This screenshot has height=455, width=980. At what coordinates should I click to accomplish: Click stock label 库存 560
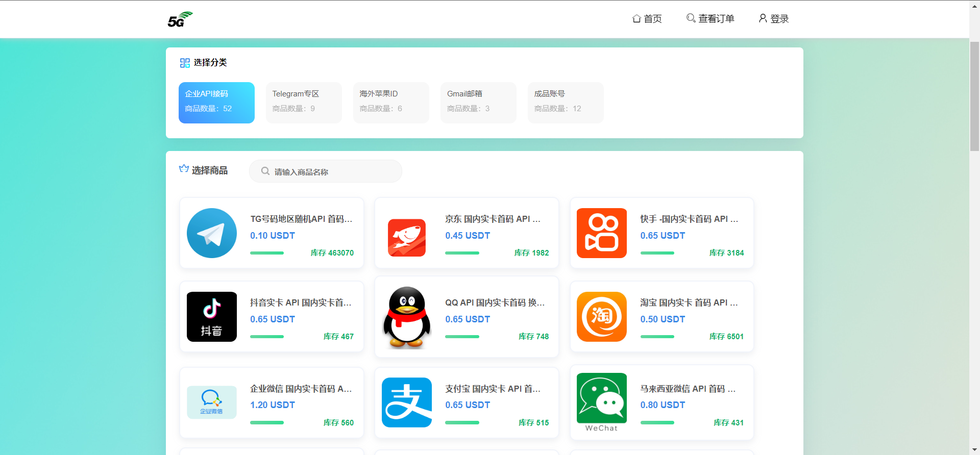pyautogui.click(x=338, y=423)
